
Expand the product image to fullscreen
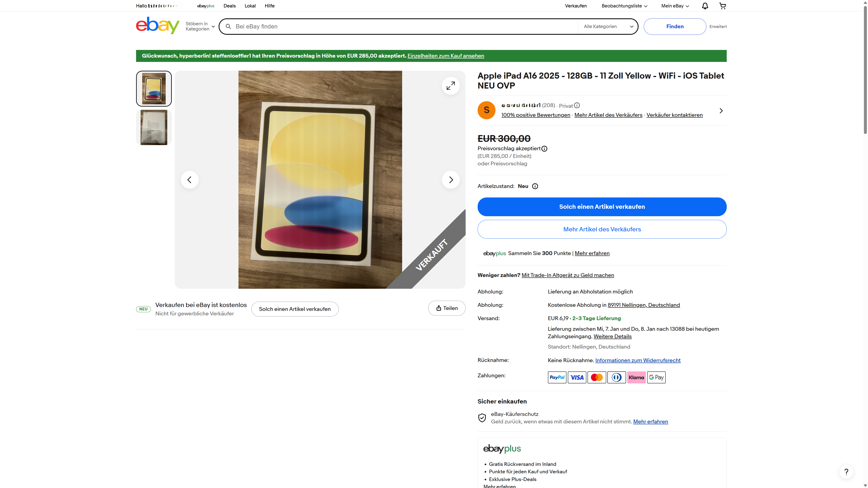click(x=451, y=86)
